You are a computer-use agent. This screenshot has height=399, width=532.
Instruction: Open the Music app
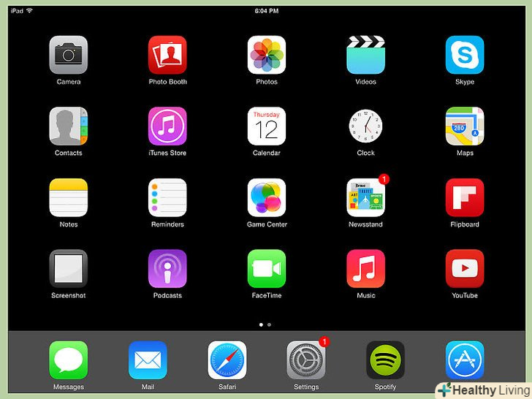coord(365,269)
